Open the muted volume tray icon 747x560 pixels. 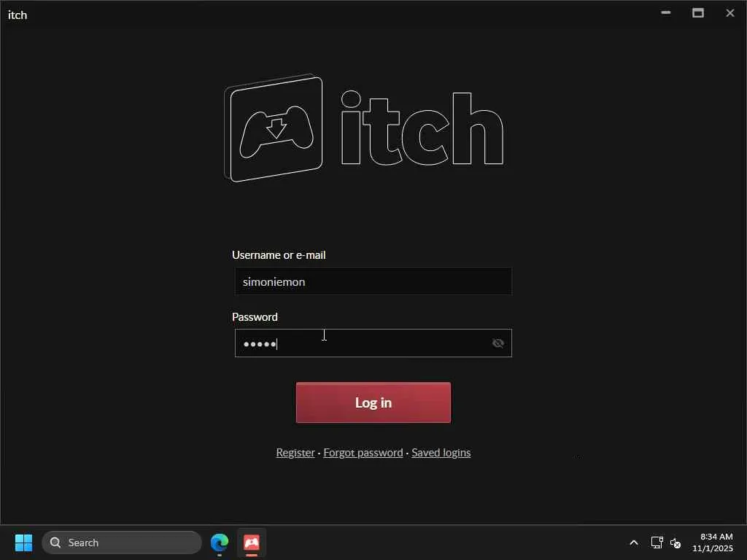coord(676,542)
